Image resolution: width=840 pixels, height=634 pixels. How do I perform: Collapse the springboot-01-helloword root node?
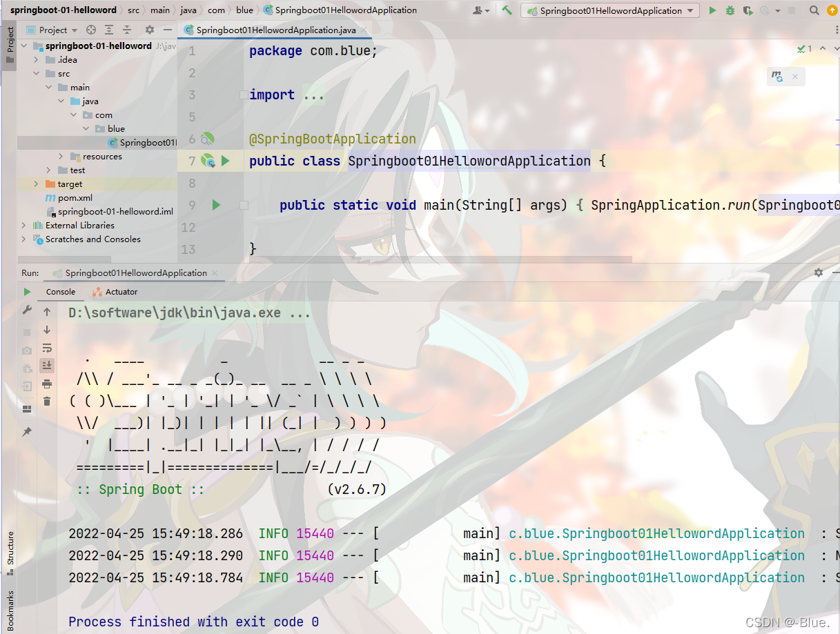coord(26,46)
